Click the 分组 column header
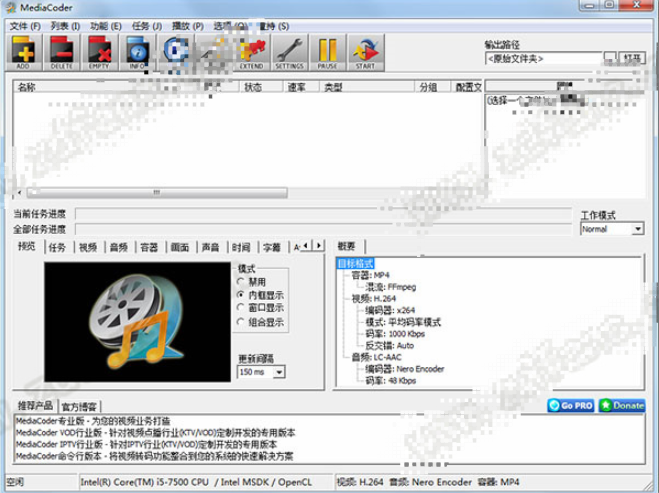The image size is (659, 493). pos(428,87)
